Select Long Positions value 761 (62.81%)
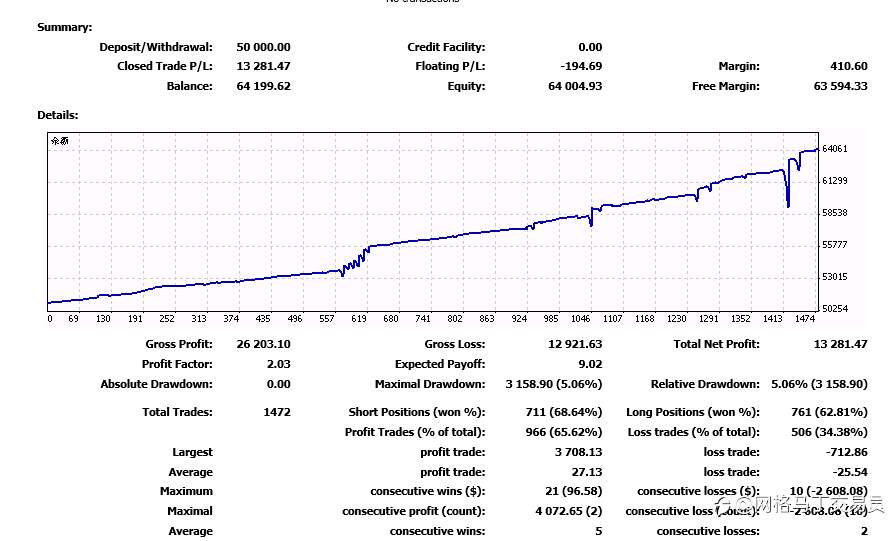The image size is (895, 541). click(x=829, y=412)
